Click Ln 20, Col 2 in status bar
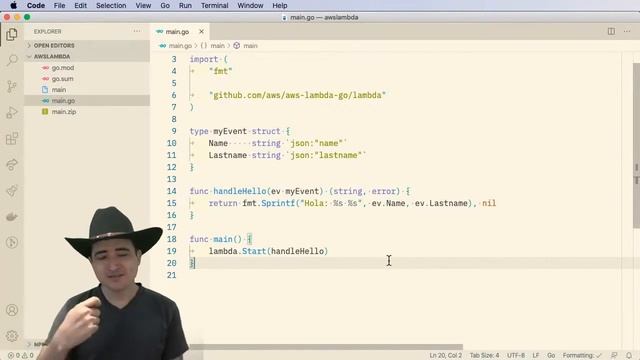 pyautogui.click(x=445, y=356)
